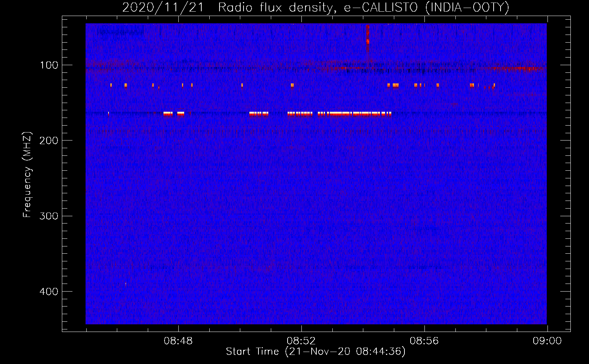Screen dimensions: 589x364
Task: Click the long bright emission band just after 08:53
Action: 359,114
